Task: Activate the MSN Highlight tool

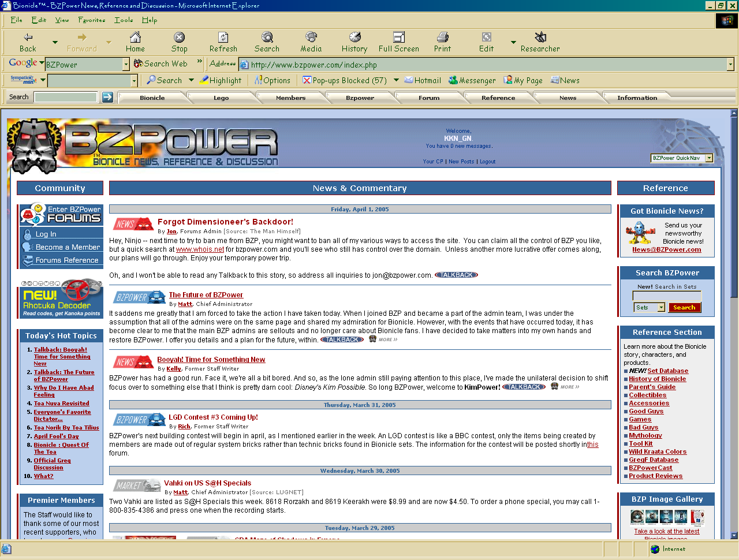Action: [x=221, y=80]
